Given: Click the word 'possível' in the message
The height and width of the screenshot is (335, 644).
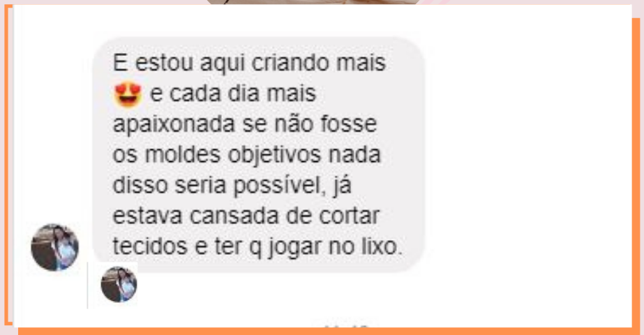Looking at the screenshot, I should point(277,186).
